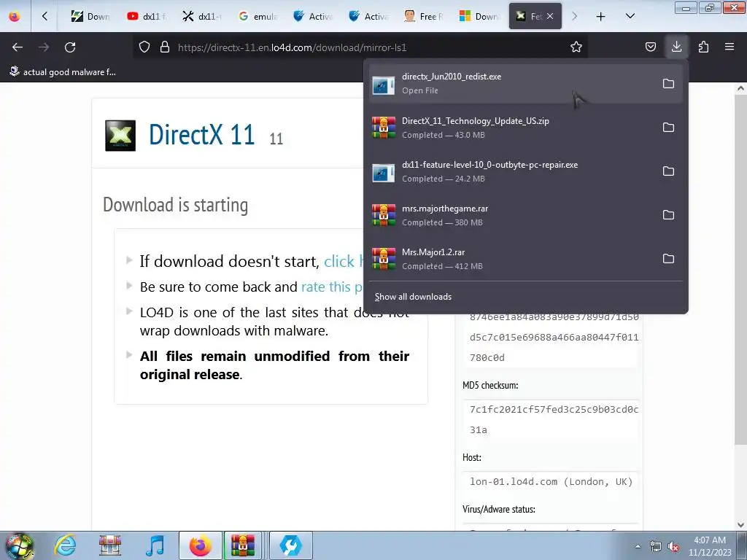Image resolution: width=747 pixels, height=560 pixels.
Task: Open the Extensions puzzle icon
Action: pyautogui.click(x=703, y=47)
